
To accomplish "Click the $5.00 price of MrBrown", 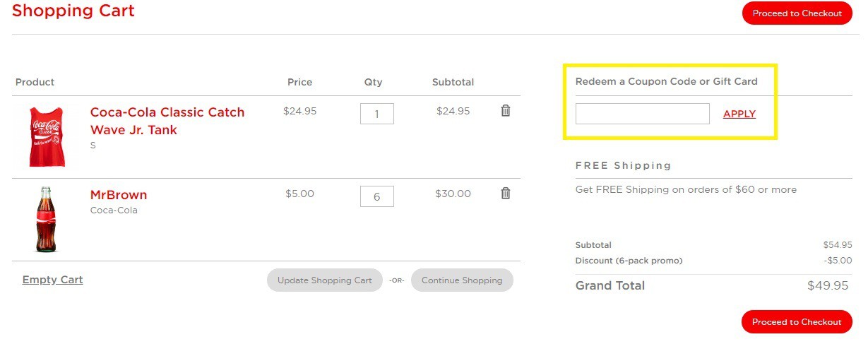I will (x=300, y=194).
